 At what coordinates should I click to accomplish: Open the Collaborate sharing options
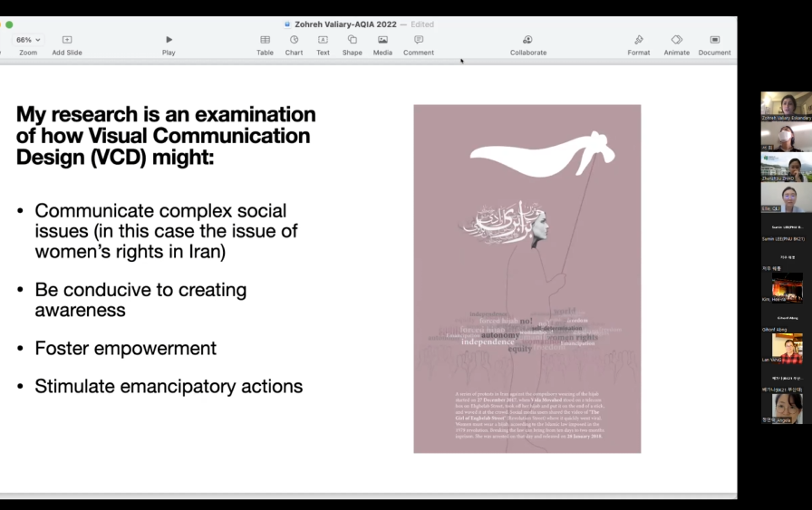(527, 40)
